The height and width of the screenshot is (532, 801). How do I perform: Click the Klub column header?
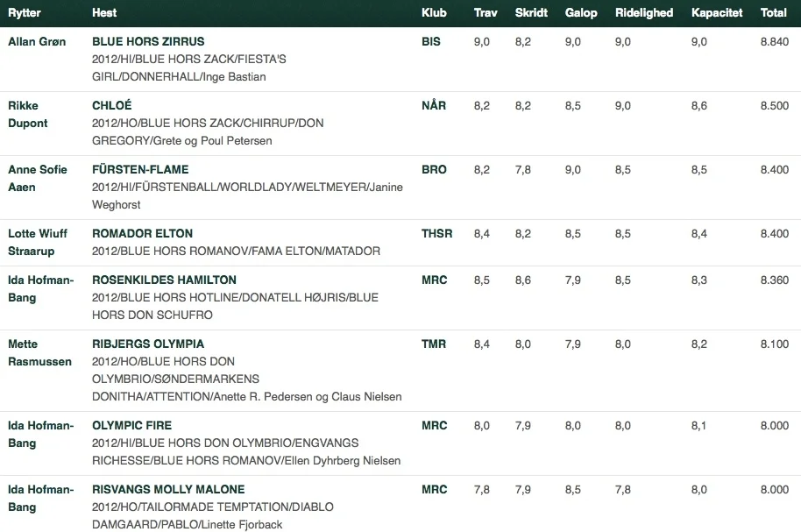pos(434,13)
